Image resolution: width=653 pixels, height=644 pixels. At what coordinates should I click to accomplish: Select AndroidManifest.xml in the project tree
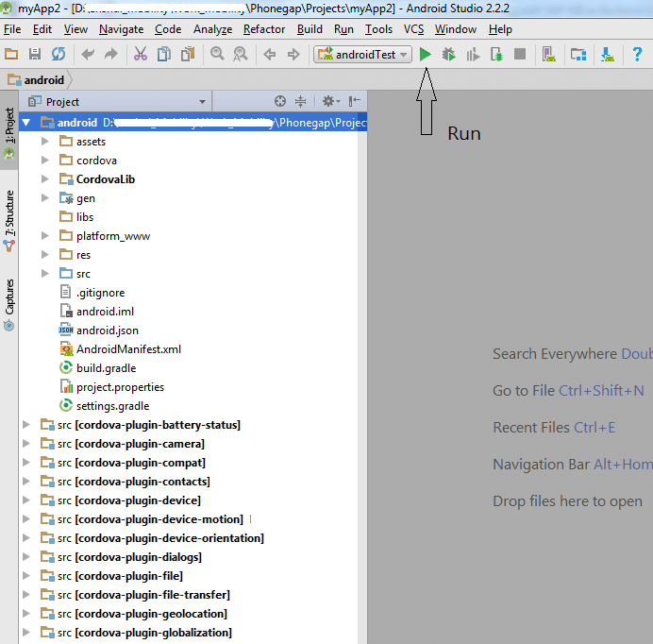(128, 349)
